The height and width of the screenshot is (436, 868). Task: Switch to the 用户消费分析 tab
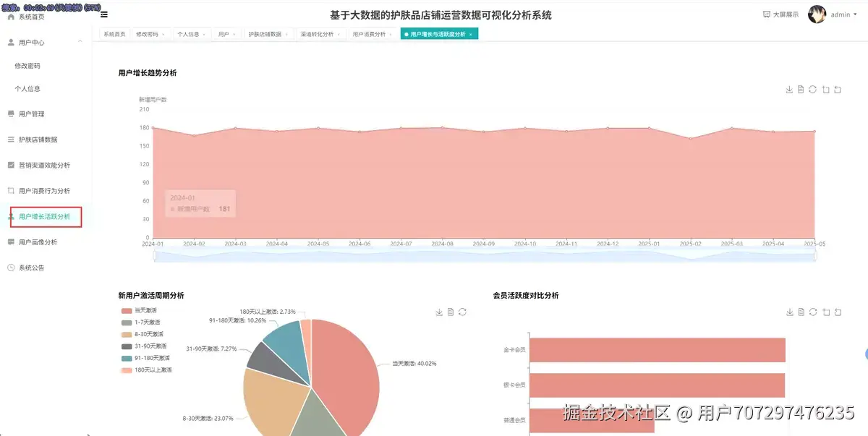point(373,34)
